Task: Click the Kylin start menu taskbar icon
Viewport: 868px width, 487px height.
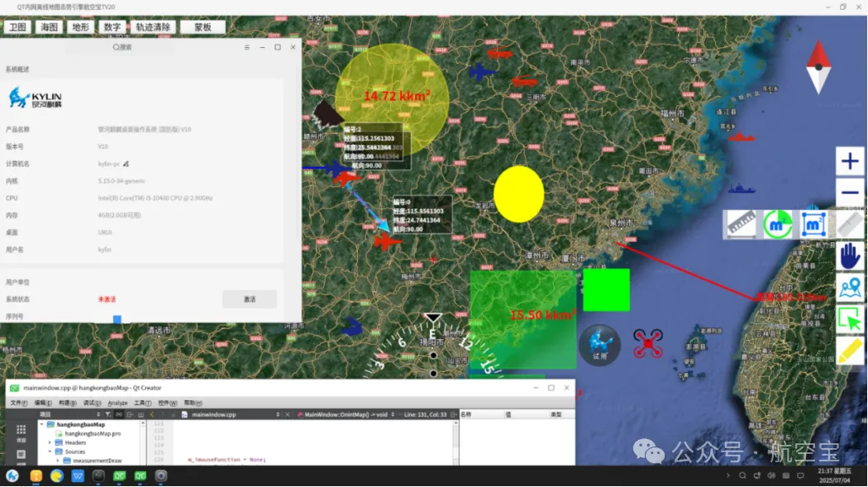Action: (12, 476)
